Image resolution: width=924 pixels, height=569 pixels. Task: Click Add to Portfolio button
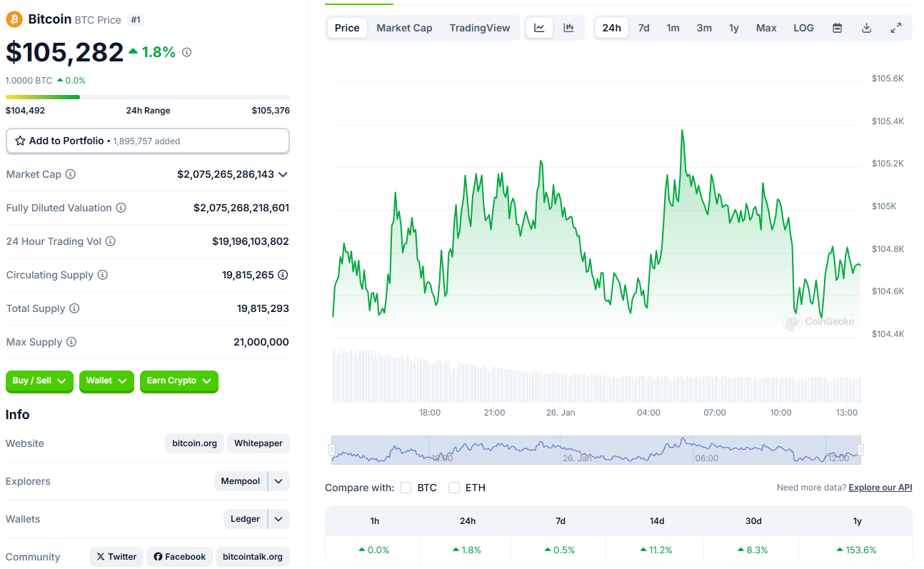(x=148, y=141)
